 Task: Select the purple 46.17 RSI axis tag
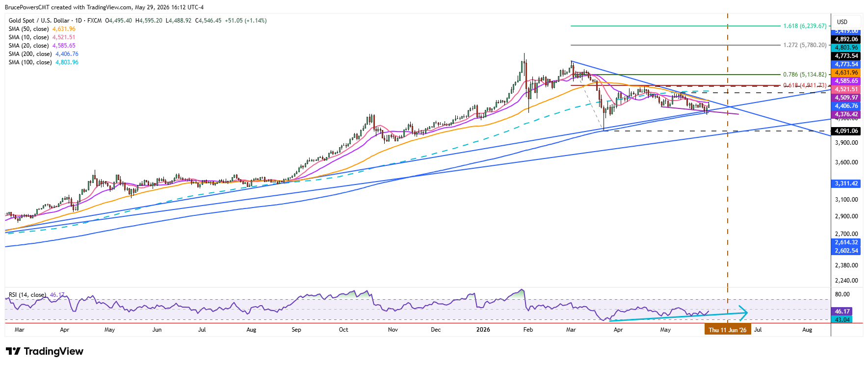click(x=842, y=312)
